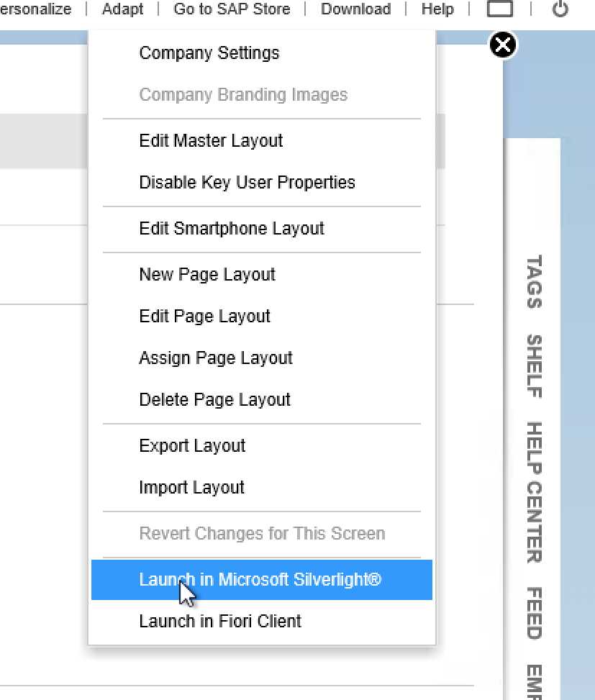Open the Download menu item
The width and height of the screenshot is (595, 700).
pyautogui.click(x=355, y=9)
